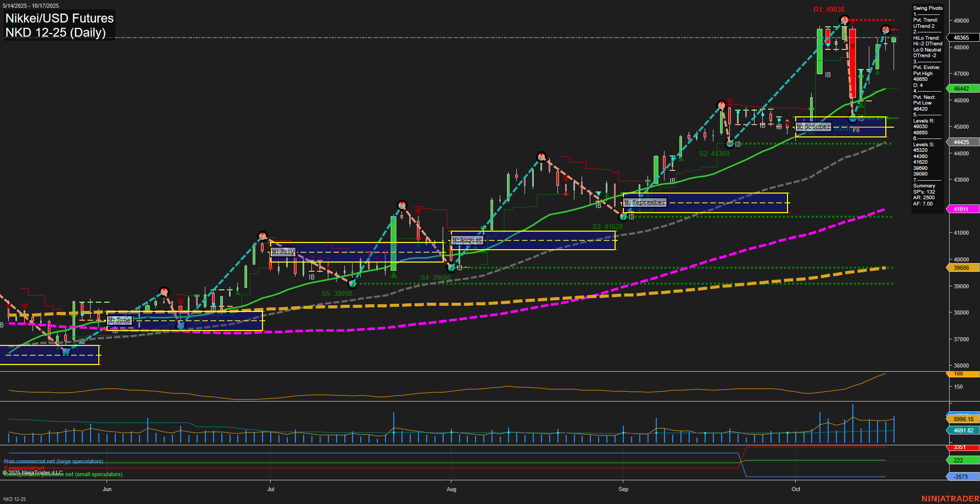The width and height of the screenshot is (980, 504).
Task: Toggle the Commercial net line visibility
Action: 24,468
